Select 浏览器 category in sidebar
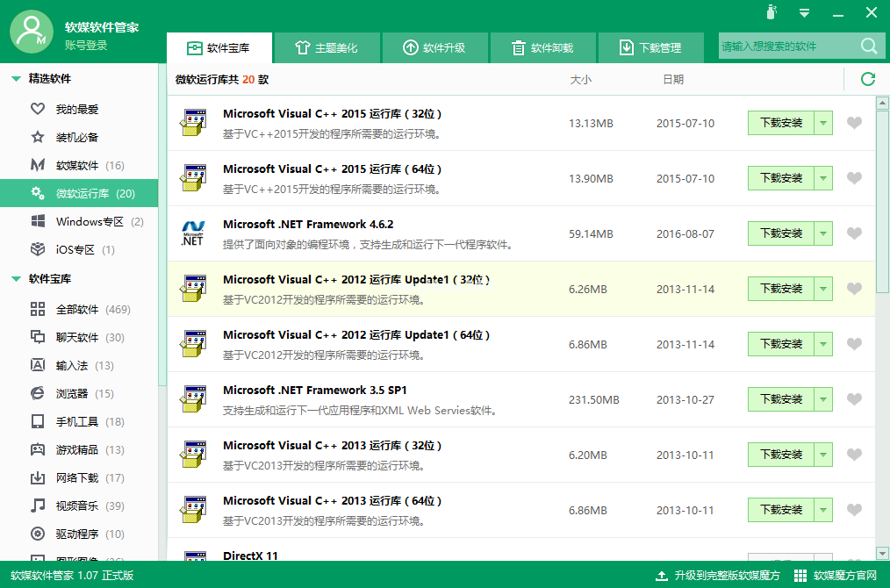 click(x=72, y=393)
